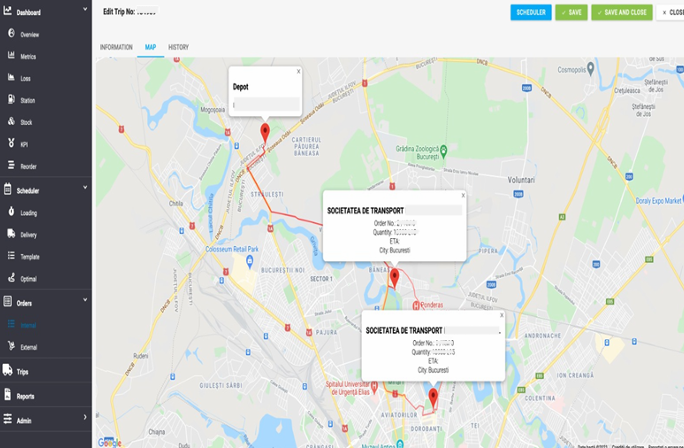Open Station fuel pump icon
Image resolution: width=684 pixels, height=448 pixels.
[x=11, y=99]
